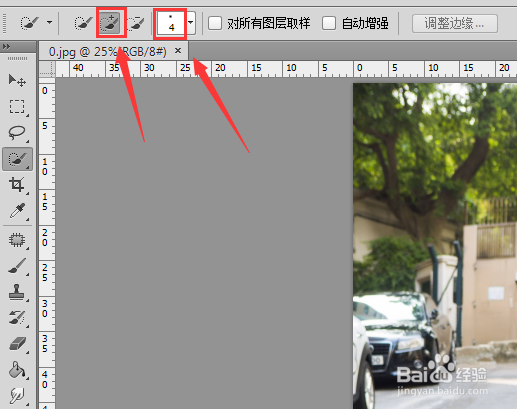
Task: Click Add to Selection mode button
Action: point(110,23)
